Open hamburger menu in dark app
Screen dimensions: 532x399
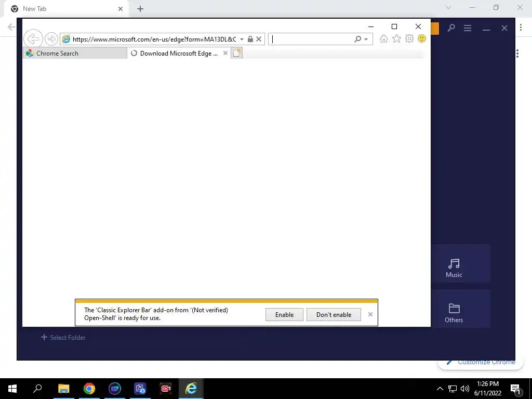pyautogui.click(x=468, y=28)
